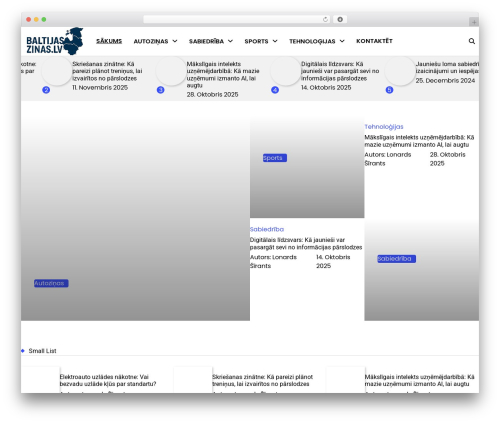The image size is (500, 423).
Task: Expand the Tehnoloģijas menu chevron
Action: (x=342, y=41)
